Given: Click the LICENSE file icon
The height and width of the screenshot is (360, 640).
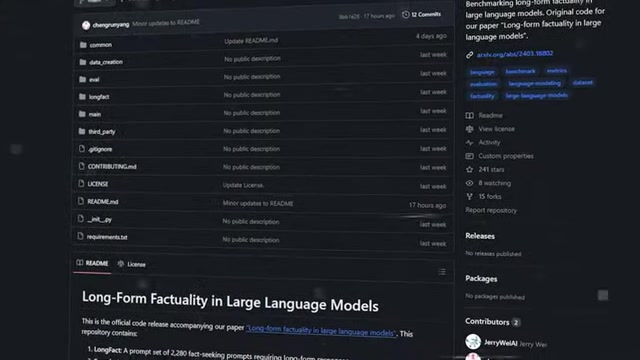Looking at the screenshot, I should click(x=81, y=184).
